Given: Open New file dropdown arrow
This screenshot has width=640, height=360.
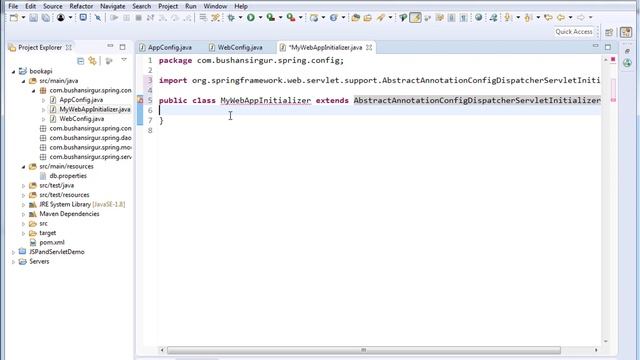Looking at the screenshot, I should tap(23, 18).
